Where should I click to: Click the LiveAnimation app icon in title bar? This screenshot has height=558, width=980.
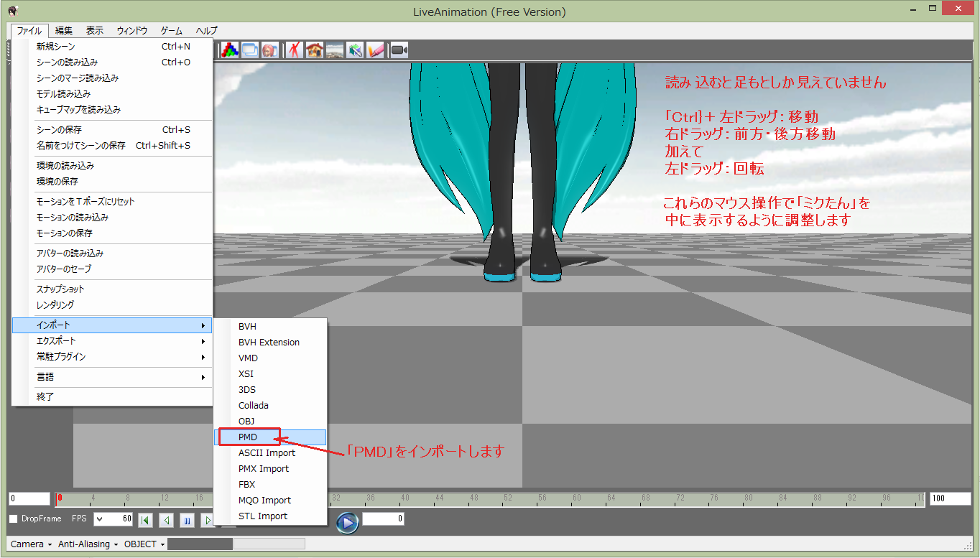tap(13, 11)
